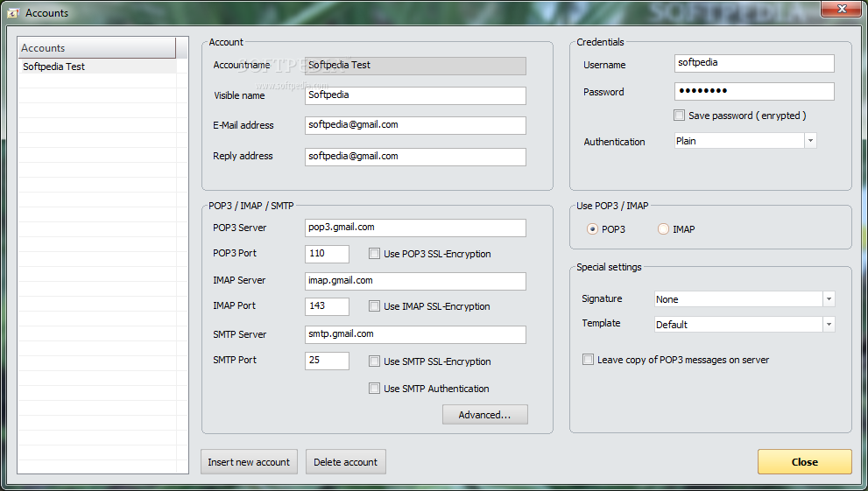Close the Accounts window with X
The height and width of the screenshot is (491, 868).
click(842, 9)
